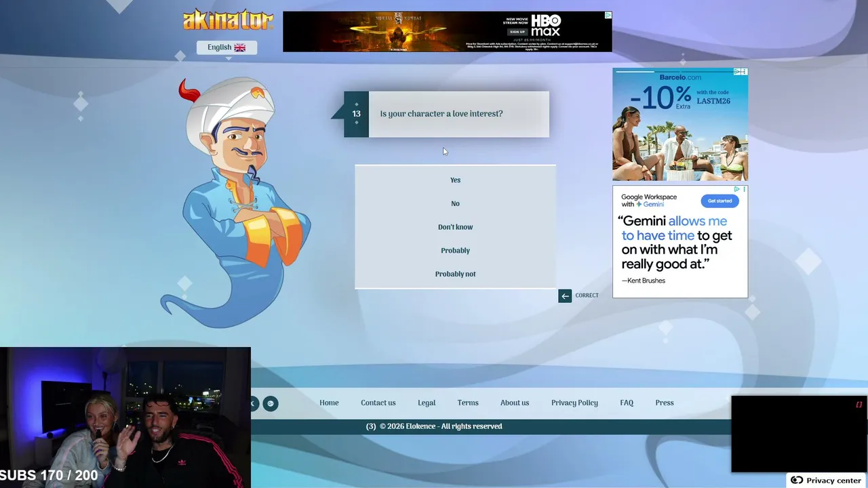
Task: Open the three-dot menu on Google Workspace ad
Action: (744, 189)
